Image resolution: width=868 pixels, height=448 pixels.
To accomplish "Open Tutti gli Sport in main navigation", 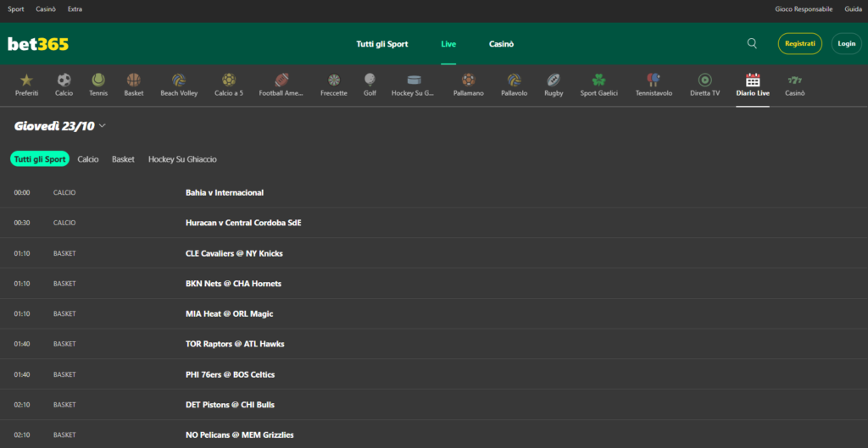I will [382, 44].
